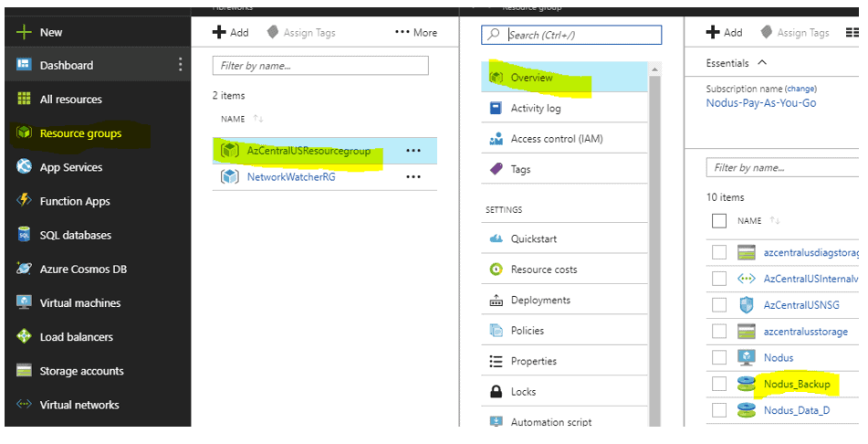This screenshot has width=868, height=444.
Task: Click the Deployments icon
Action: click(x=496, y=300)
